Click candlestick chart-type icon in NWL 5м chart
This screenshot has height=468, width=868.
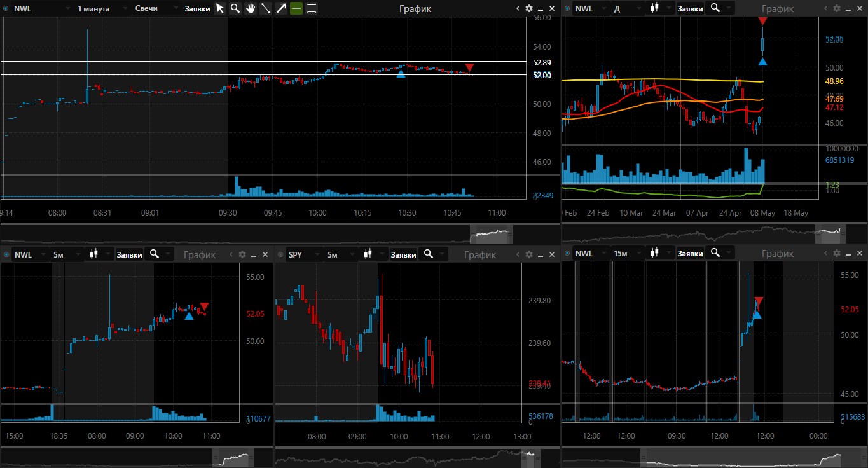[x=95, y=254]
